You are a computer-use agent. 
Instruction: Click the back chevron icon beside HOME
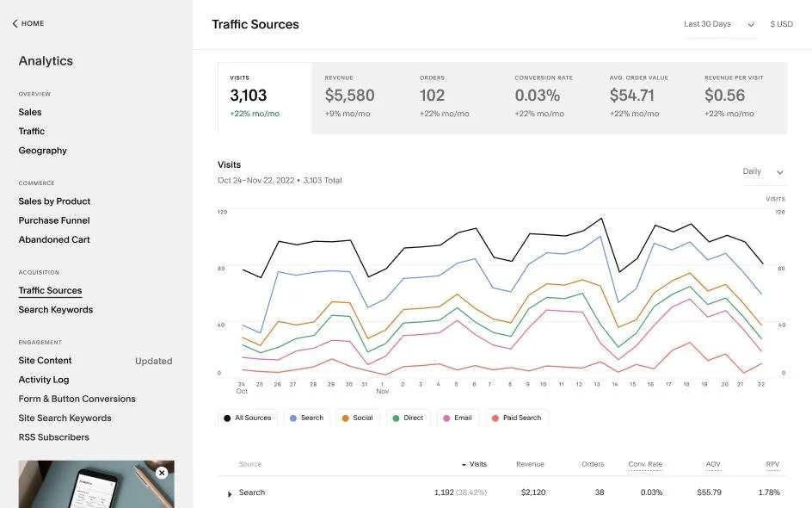point(15,23)
